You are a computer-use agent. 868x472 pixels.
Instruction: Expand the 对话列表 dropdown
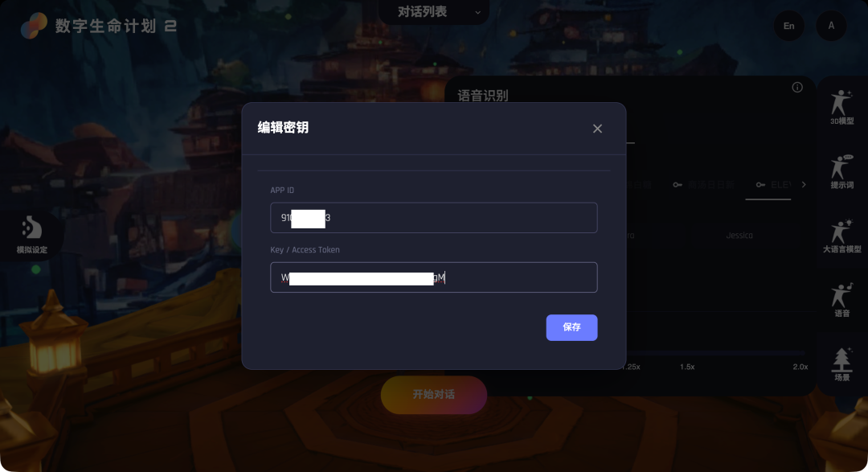click(434, 11)
